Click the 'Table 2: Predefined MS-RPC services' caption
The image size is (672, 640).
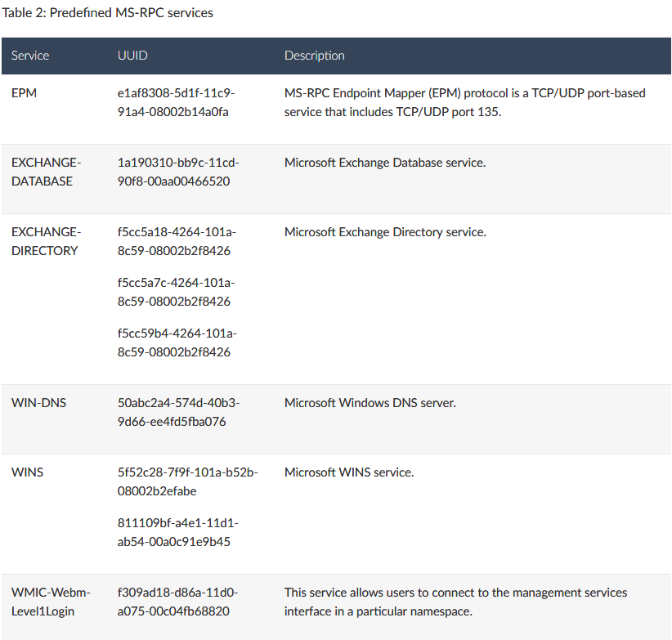pyautogui.click(x=108, y=13)
